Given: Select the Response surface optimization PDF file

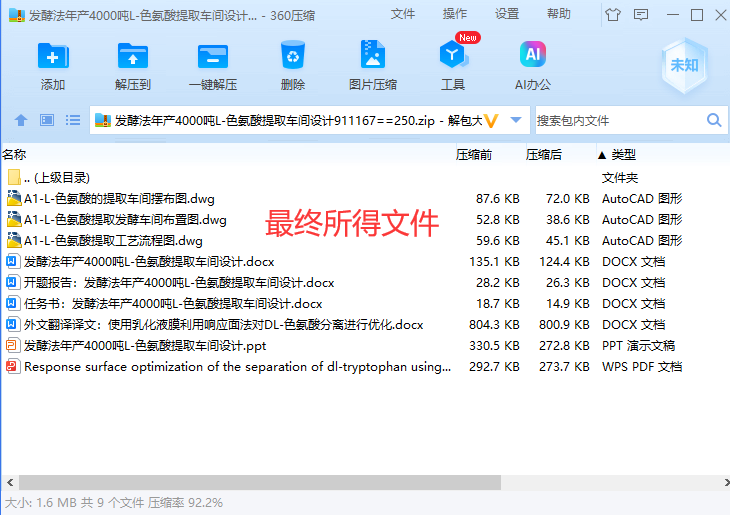Looking at the screenshot, I should tap(237, 366).
